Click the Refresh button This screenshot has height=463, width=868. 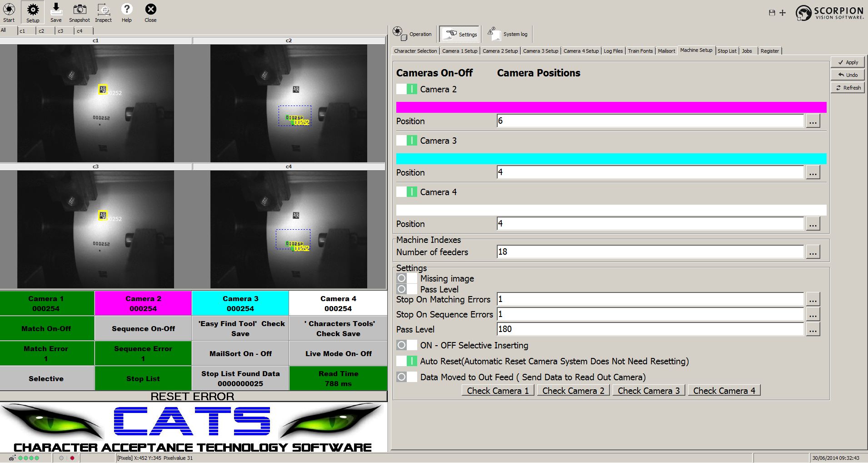pos(848,88)
